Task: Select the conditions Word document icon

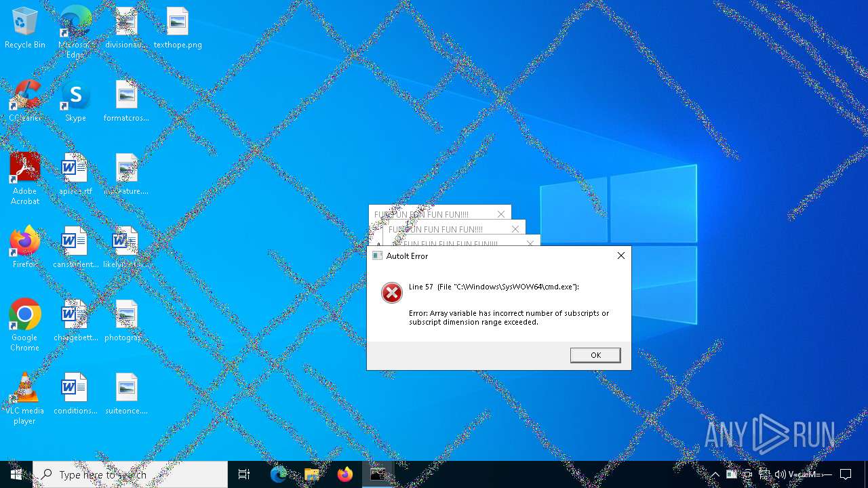Action: 75,394
